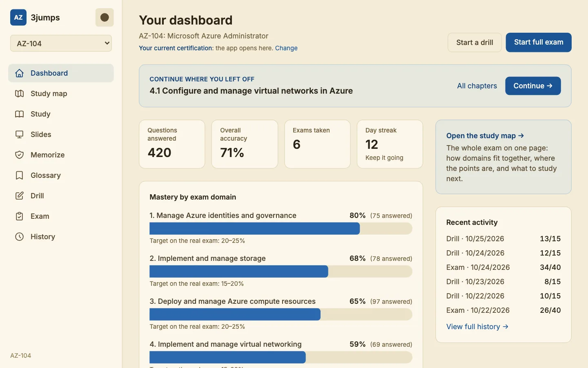588x368 pixels.
Task: Click the Continue button
Action: click(533, 86)
